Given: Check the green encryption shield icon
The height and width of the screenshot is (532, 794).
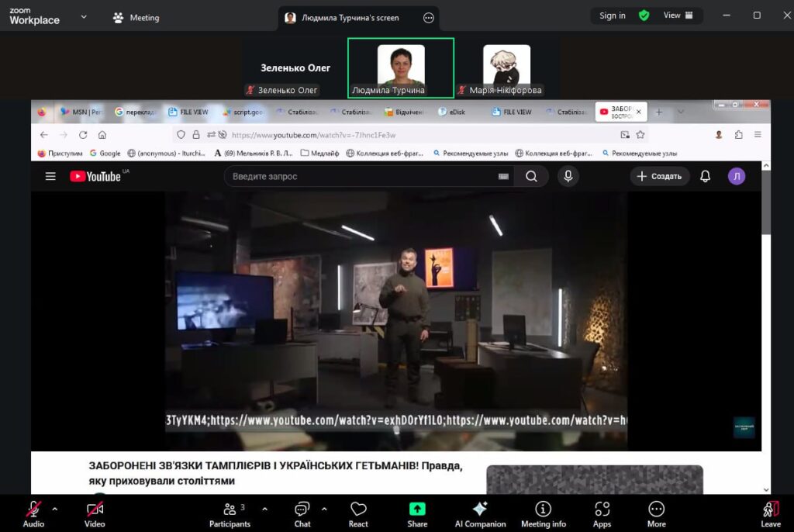Looking at the screenshot, I should click(644, 16).
